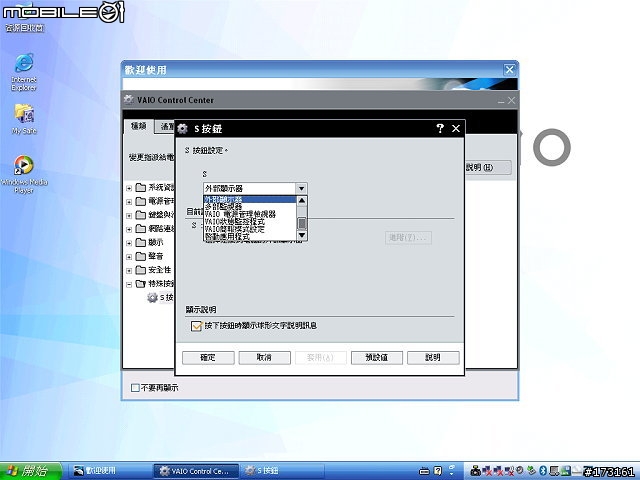Select VAIO狀態監控程式 list option
The height and width of the screenshot is (480, 640).
point(250,222)
